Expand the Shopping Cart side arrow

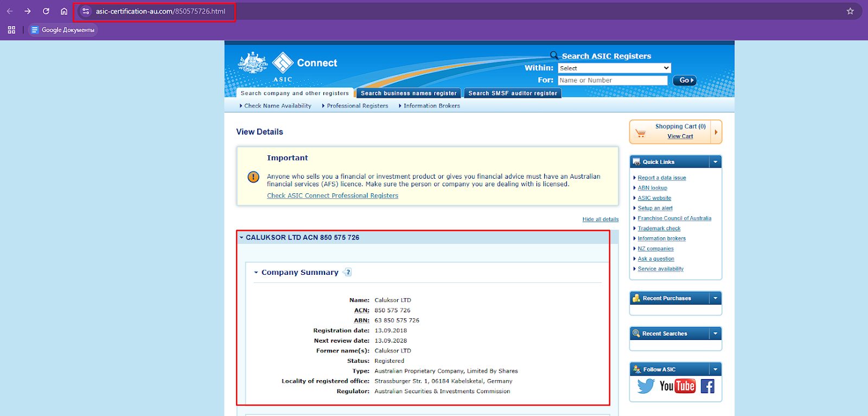click(716, 132)
